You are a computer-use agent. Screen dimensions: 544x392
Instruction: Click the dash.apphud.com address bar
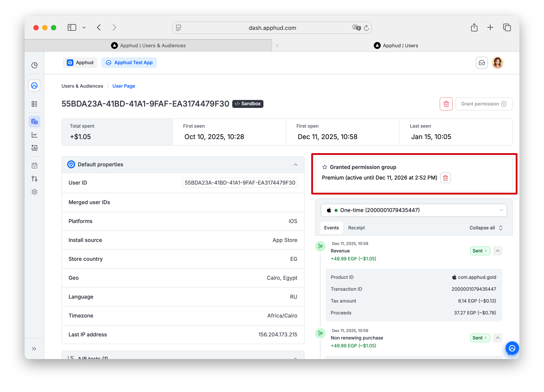(x=272, y=28)
